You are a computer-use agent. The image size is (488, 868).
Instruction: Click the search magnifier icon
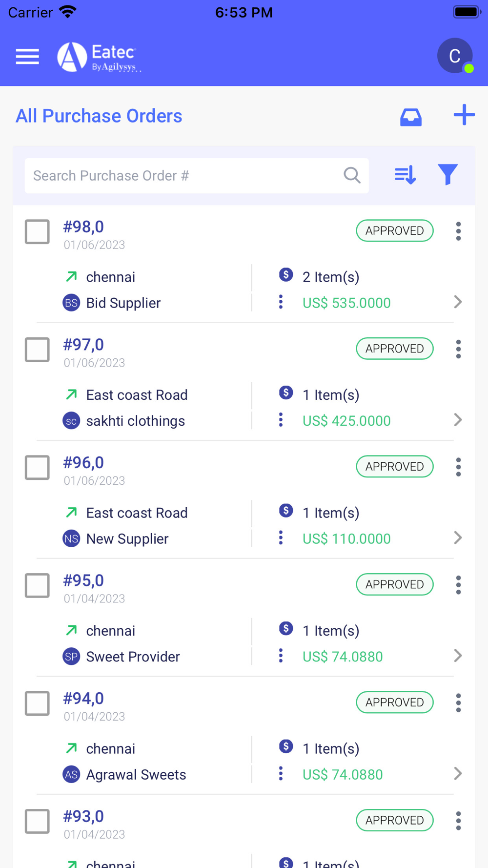352,175
